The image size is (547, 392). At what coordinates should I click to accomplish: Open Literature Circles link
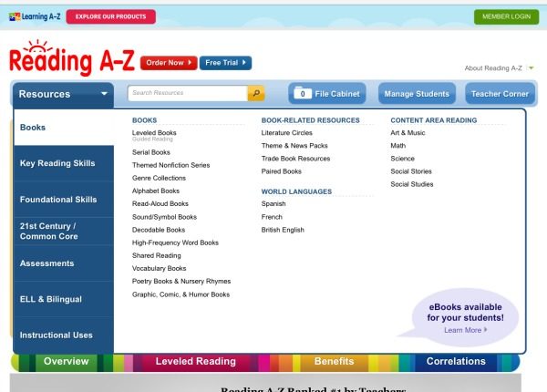point(287,133)
